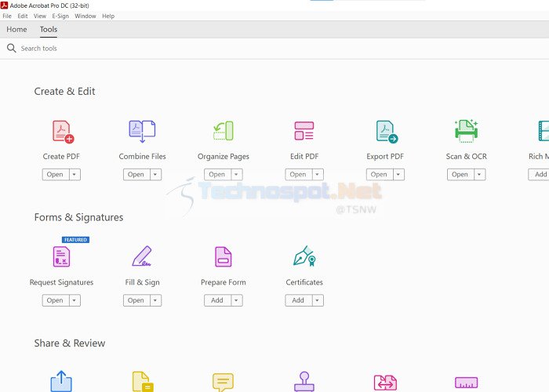
Task: Open the View menu
Action: (40, 16)
